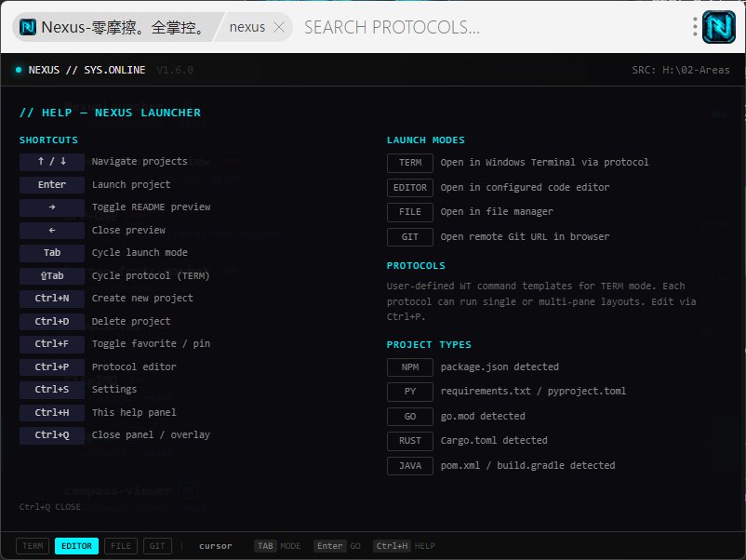Screen dimensions: 746x560
Task: Click the small Nexus icon beside the title
Action: (28, 27)
